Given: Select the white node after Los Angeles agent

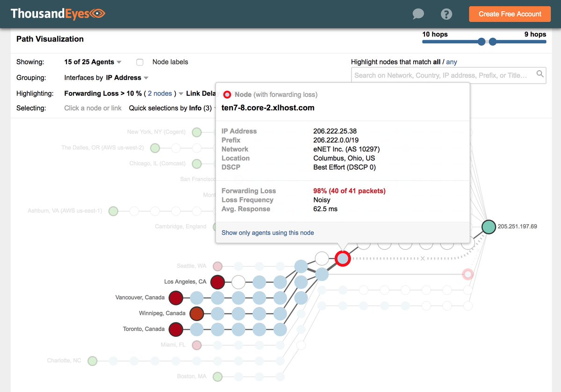Looking at the screenshot, I should coord(238,282).
